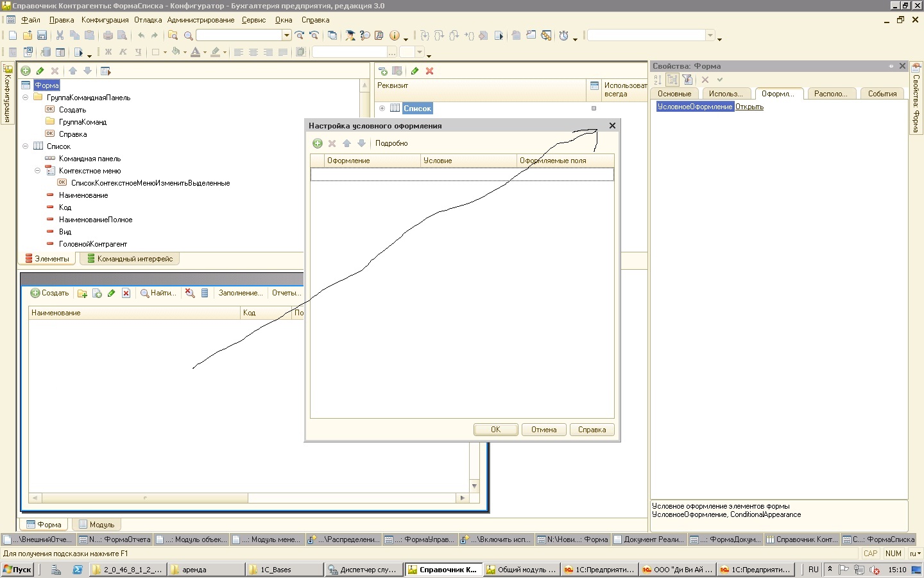
Task: Click the Cut scissors icon
Action: coord(60,35)
